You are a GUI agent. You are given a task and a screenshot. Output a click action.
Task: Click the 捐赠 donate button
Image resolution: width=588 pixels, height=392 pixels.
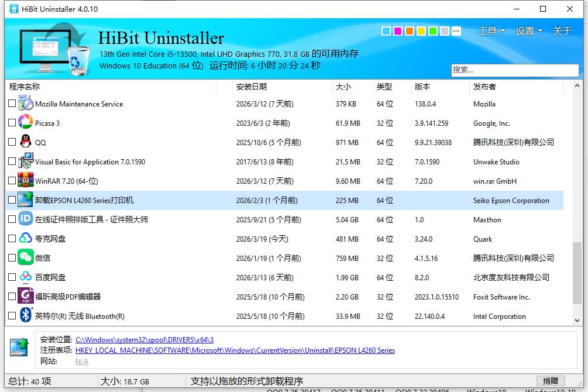pos(551,381)
